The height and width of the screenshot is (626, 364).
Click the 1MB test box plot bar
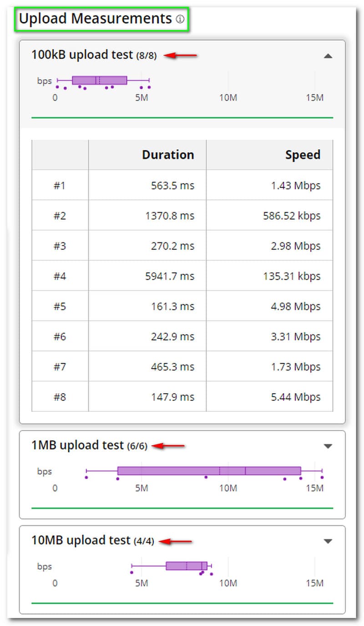pos(209,471)
